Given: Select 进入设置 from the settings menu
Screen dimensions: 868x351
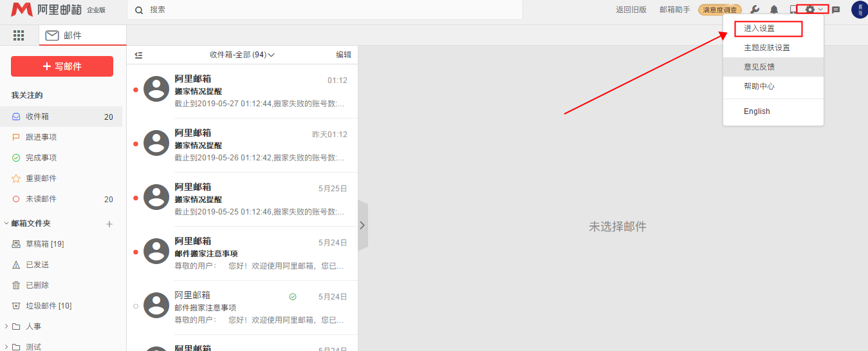Looking at the screenshot, I should (x=759, y=28).
